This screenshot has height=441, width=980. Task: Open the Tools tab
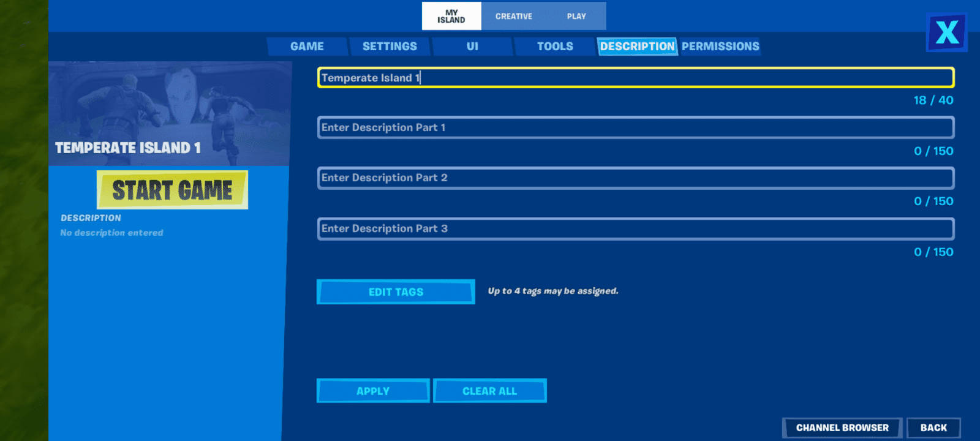[x=555, y=47]
